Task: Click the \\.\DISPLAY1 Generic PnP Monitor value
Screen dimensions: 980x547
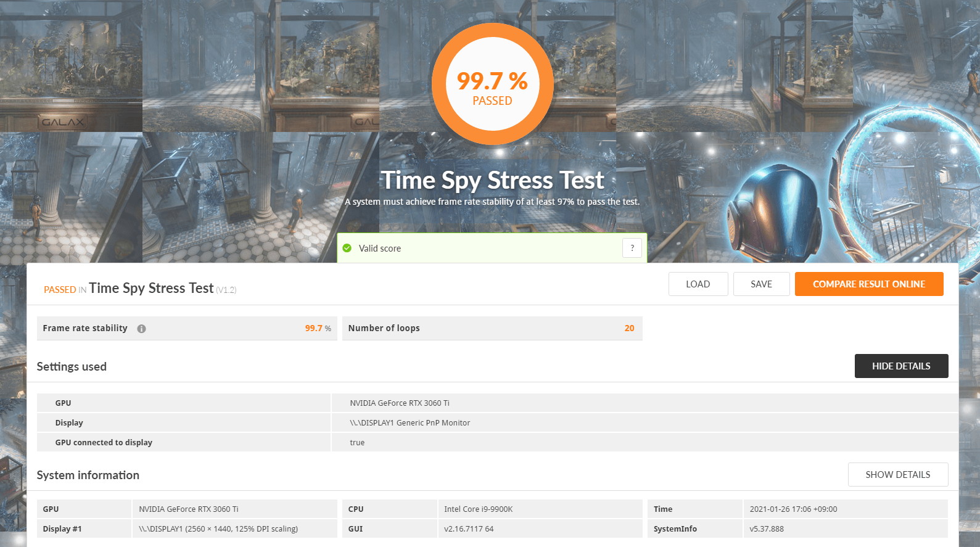Action: pyautogui.click(x=410, y=423)
